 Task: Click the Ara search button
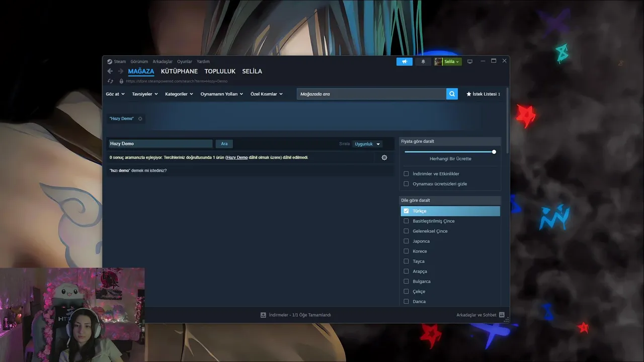tap(224, 144)
